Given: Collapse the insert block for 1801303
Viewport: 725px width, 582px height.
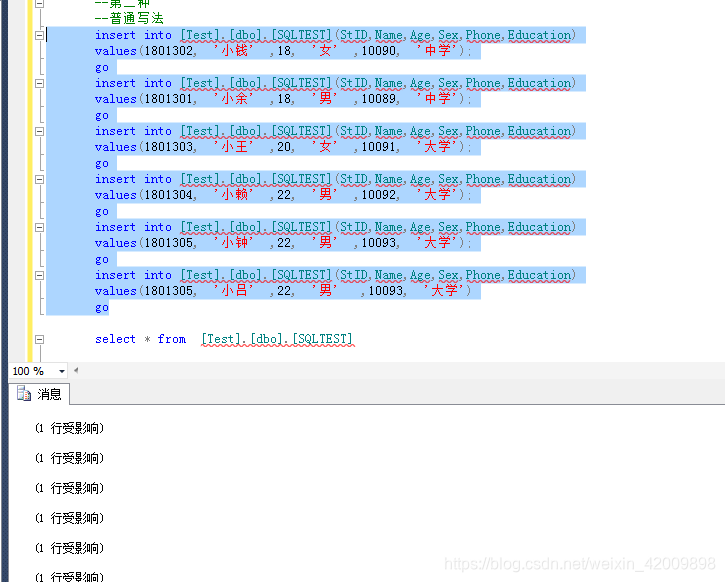Looking at the screenshot, I should pyautogui.click(x=40, y=132).
